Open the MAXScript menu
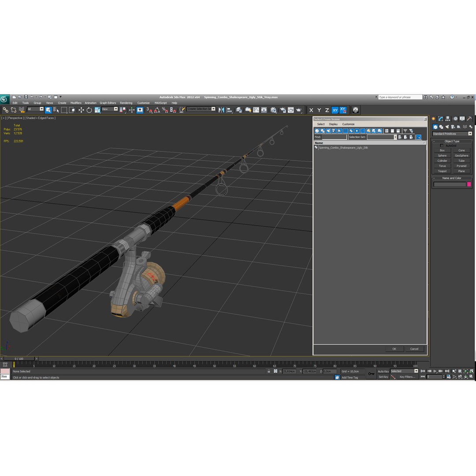The height and width of the screenshot is (476, 476). coord(160,103)
